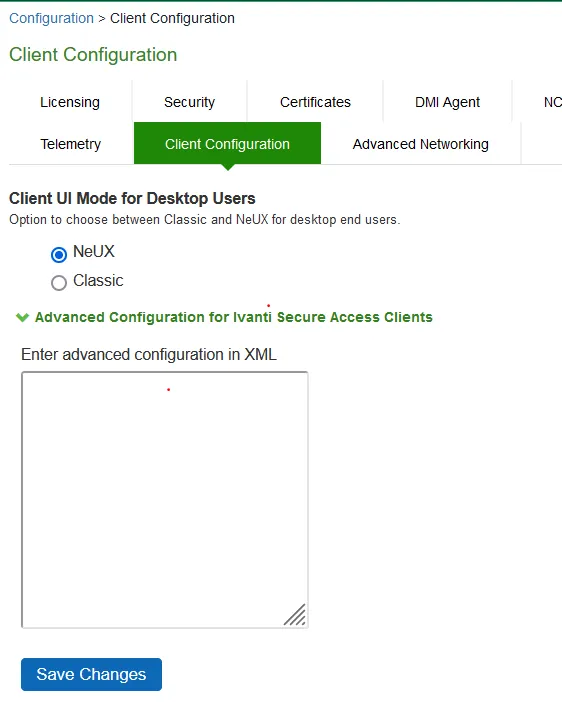This screenshot has height=712, width=562.
Task: Click the Save Changes button
Action: (x=91, y=674)
